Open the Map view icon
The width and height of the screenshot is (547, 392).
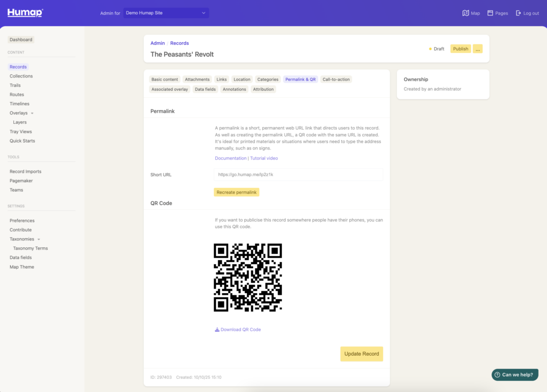[x=465, y=13]
